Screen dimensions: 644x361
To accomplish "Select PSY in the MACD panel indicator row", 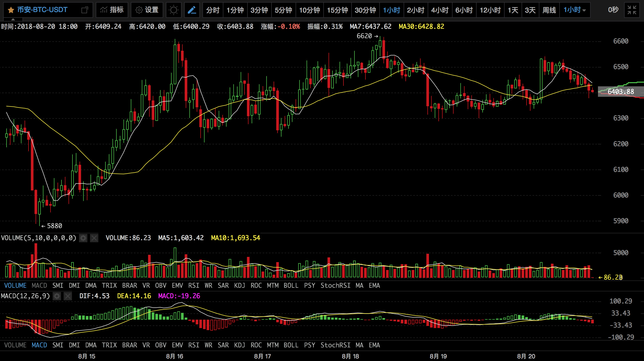I will click(x=309, y=345).
